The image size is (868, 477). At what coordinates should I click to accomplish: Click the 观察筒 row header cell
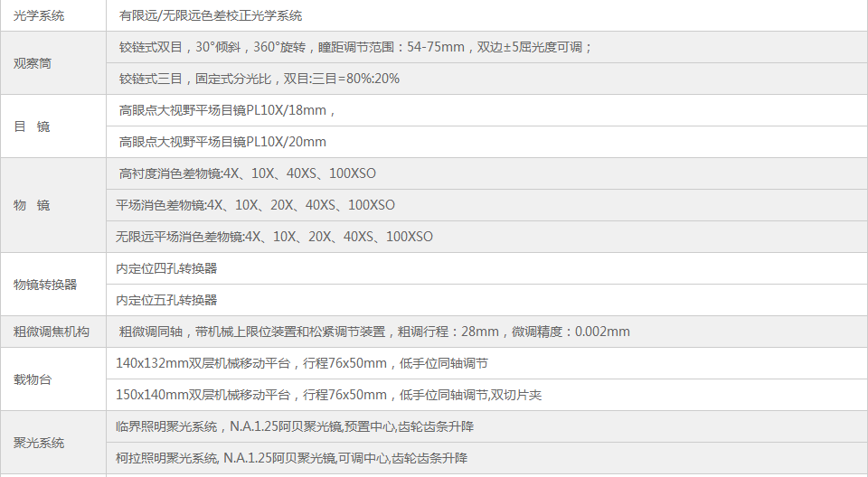pyautogui.click(x=33, y=63)
